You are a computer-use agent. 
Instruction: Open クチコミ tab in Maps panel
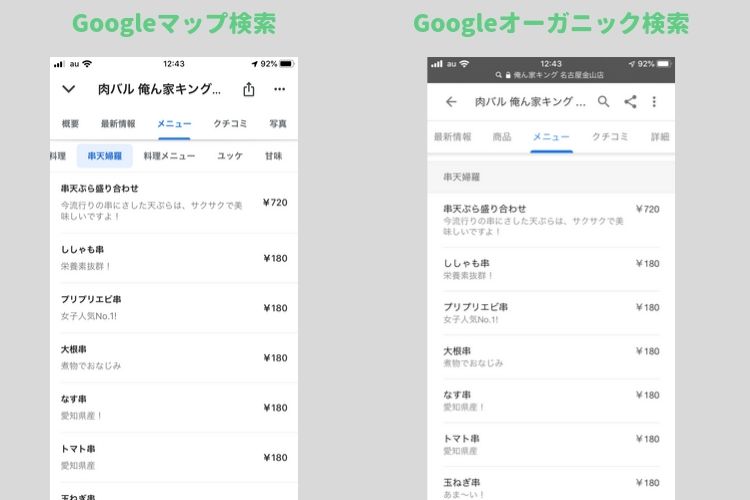click(230, 124)
